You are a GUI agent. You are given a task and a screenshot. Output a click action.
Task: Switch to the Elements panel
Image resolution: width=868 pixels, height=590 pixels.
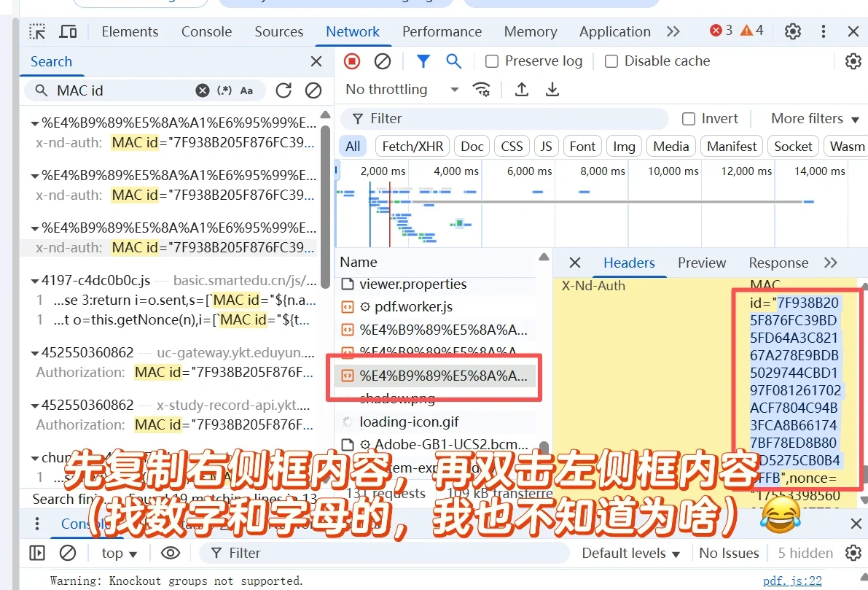pos(130,31)
